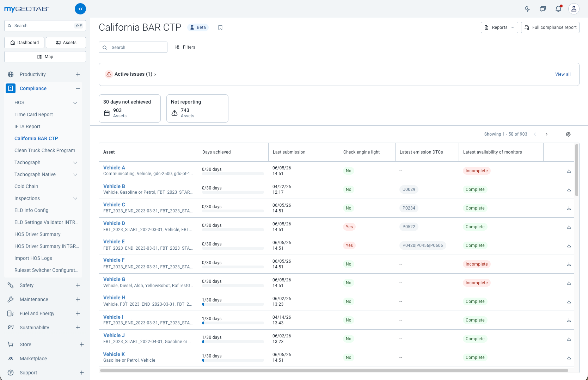This screenshot has width=588, height=380.
Task: Download the report for Vehicle G
Action: [x=569, y=283]
